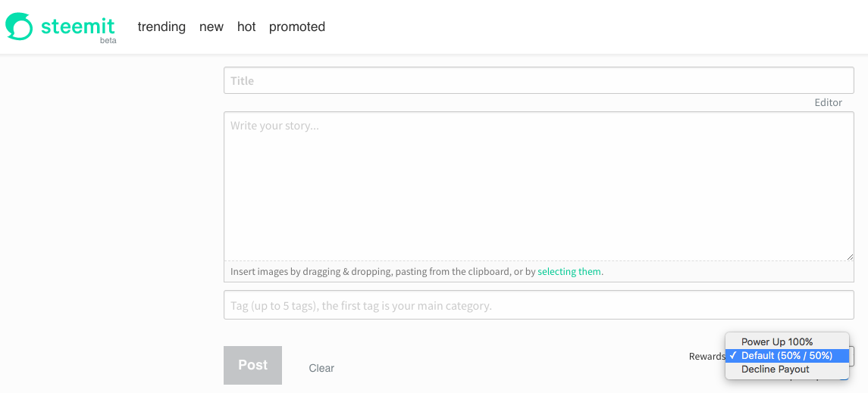
Task: Open the 'selecting them' image upload link
Action: pyautogui.click(x=569, y=272)
